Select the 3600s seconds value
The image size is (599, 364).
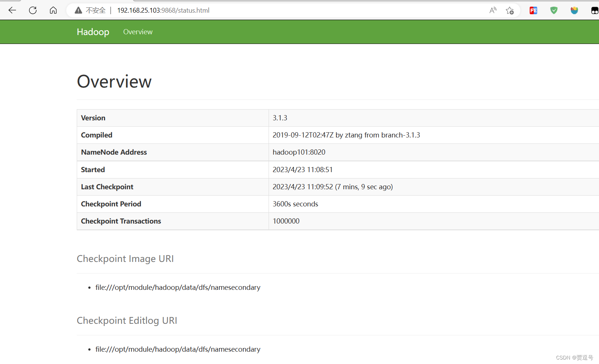click(295, 204)
